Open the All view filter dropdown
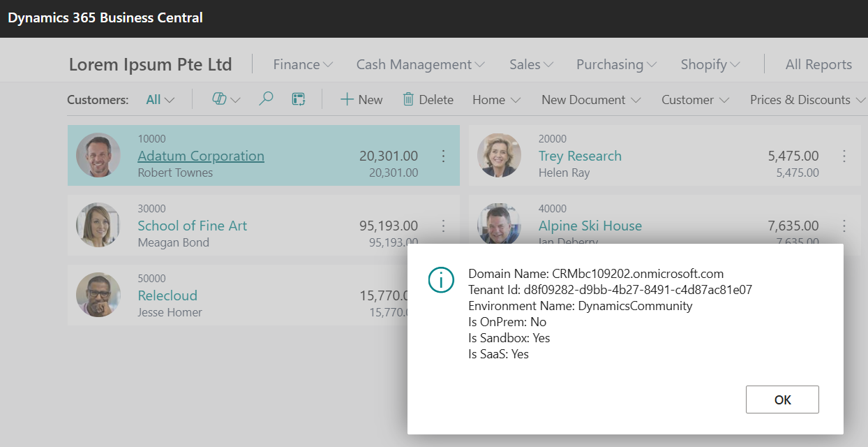 pyautogui.click(x=160, y=100)
